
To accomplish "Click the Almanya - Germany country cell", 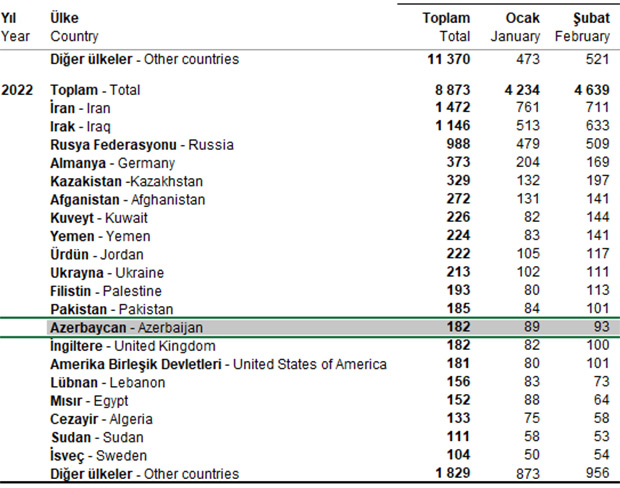I will point(113,163).
